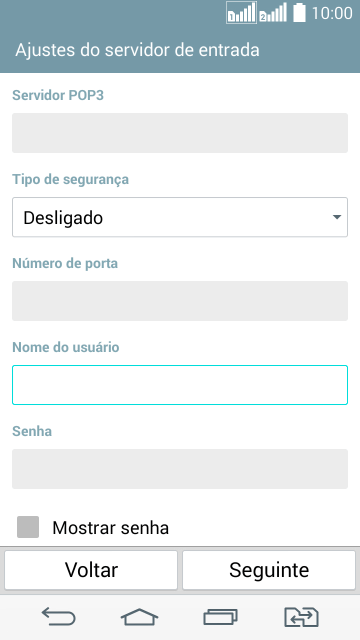Tap the dual SIM switch icon
This screenshot has height=640, width=360.
click(x=301, y=617)
